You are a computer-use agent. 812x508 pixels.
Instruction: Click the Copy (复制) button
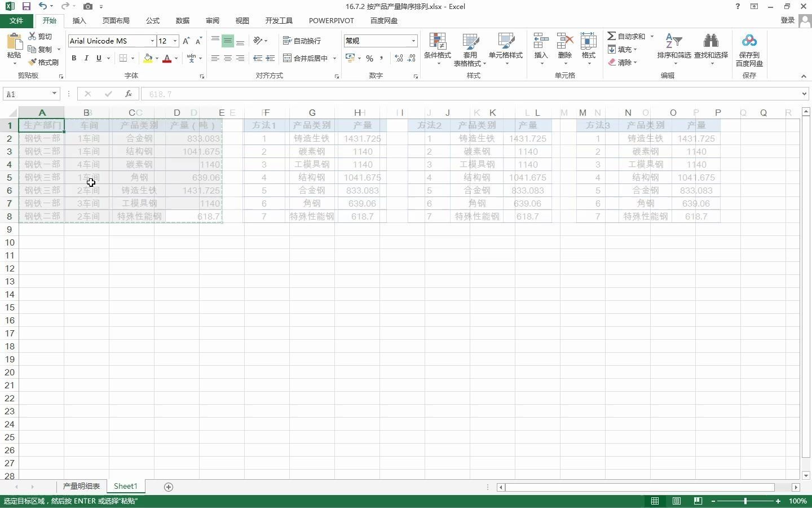(41, 49)
